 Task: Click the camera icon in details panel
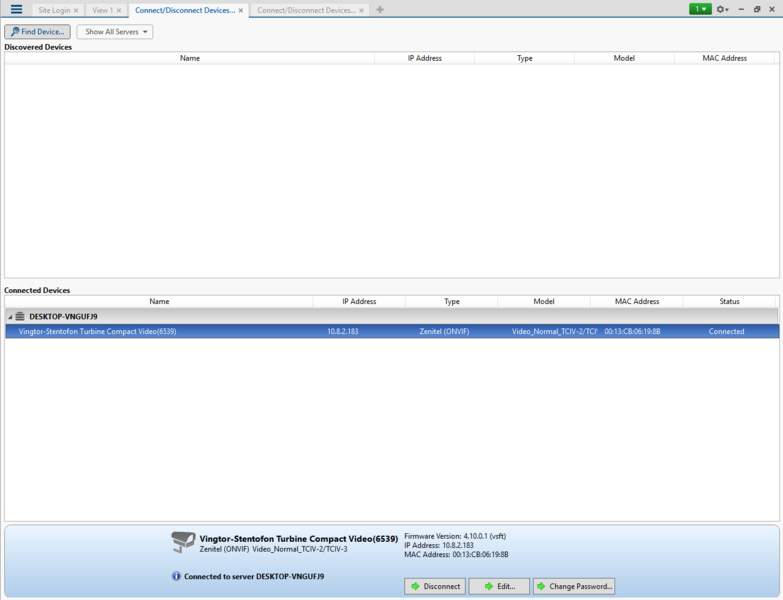click(183, 542)
